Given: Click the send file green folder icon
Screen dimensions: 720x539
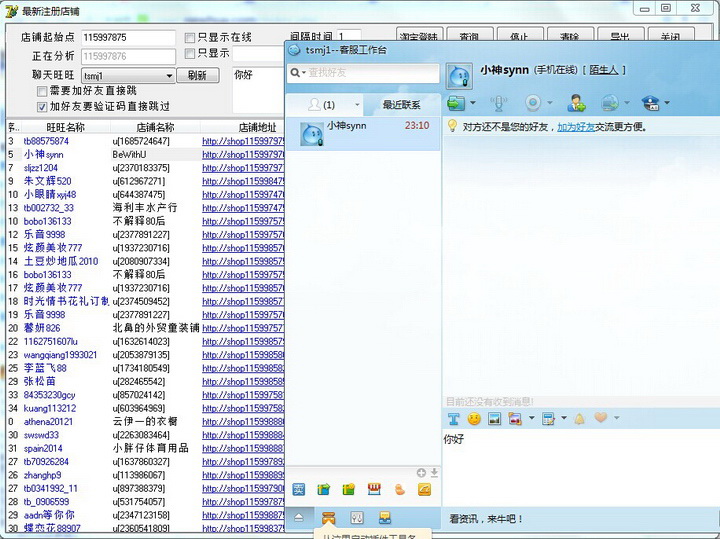Looking at the screenshot, I should pos(456,103).
